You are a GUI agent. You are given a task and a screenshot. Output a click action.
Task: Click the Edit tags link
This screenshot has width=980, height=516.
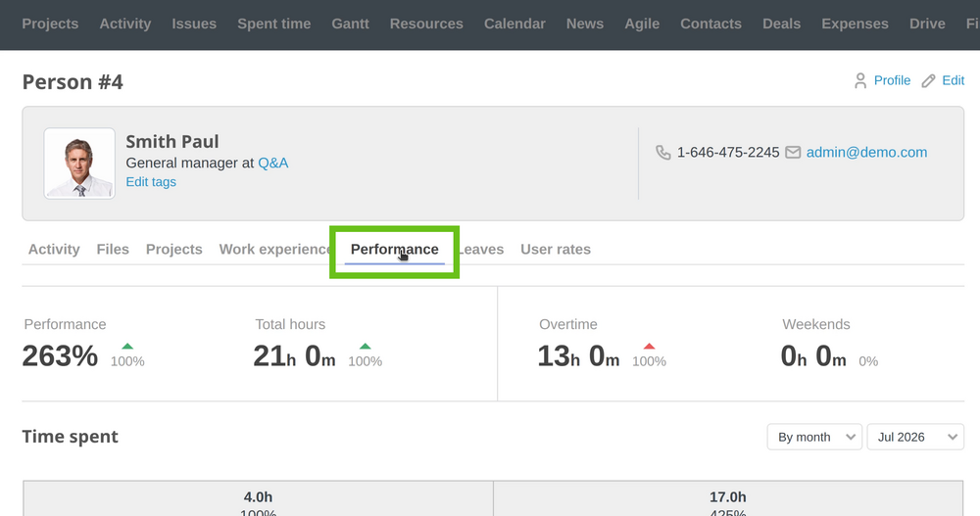[x=151, y=182]
